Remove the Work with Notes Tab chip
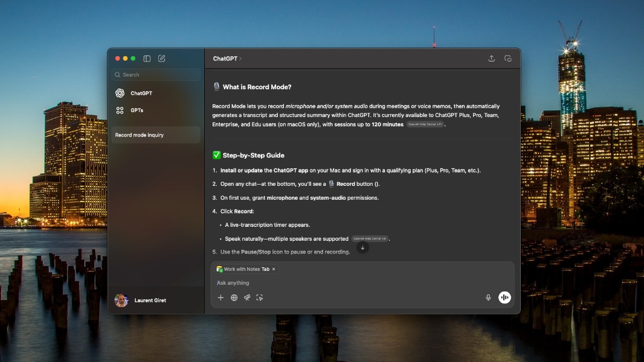The image size is (644, 362). point(275,268)
